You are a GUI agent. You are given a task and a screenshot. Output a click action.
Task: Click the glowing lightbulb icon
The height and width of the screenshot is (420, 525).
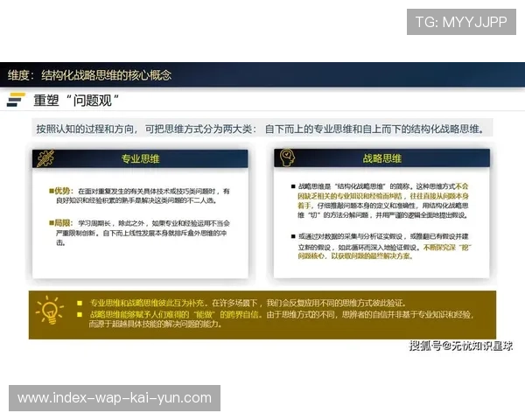[x=50, y=310]
